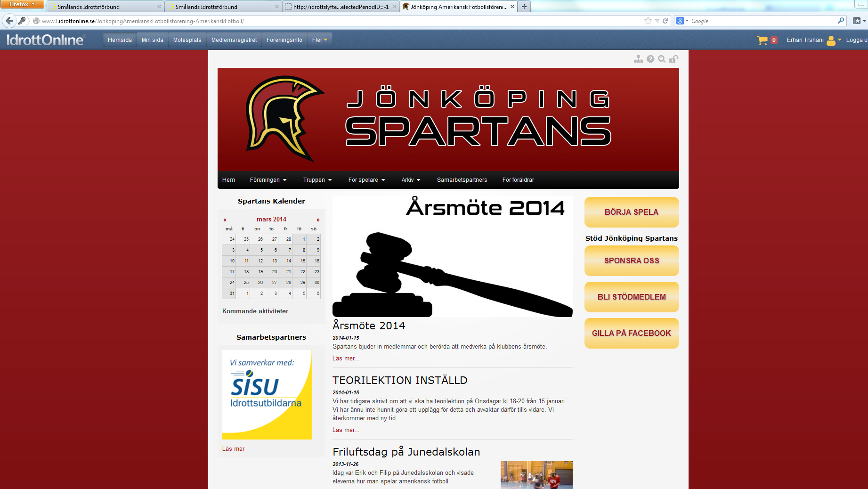Click the BLI STÖDMEDLEM button
The image size is (868, 489).
pyautogui.click(x=632, y=297)
